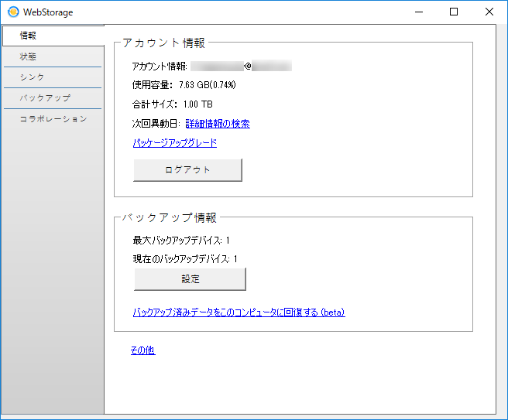Open the パッケージアップグレード link

(x=175, y=143)
